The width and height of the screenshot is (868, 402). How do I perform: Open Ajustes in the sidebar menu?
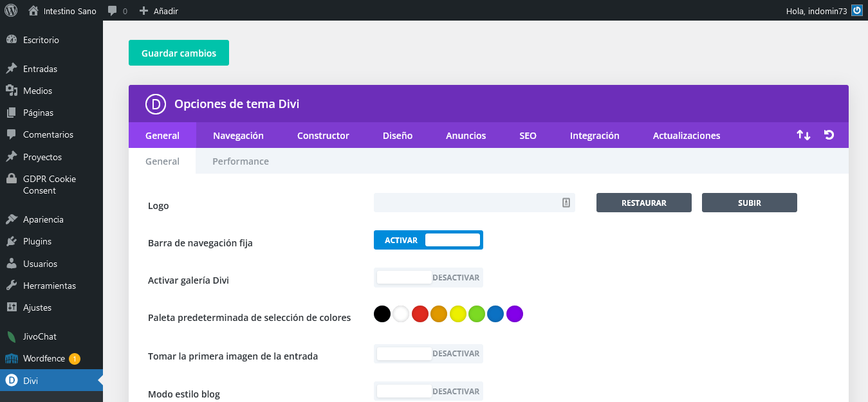tap(37, 307)
